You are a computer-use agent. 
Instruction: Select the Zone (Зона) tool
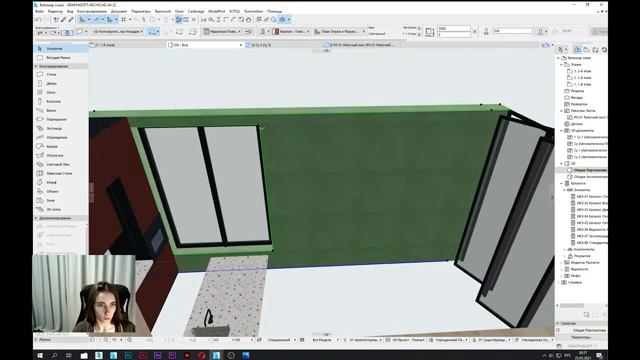coord(60,200)
